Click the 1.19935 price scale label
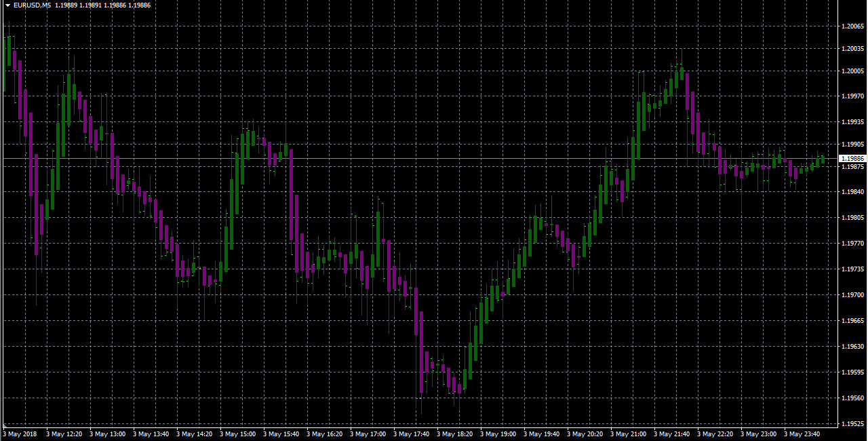The width and height of the screenshot is (868, 441). click(x=852, y=122)
